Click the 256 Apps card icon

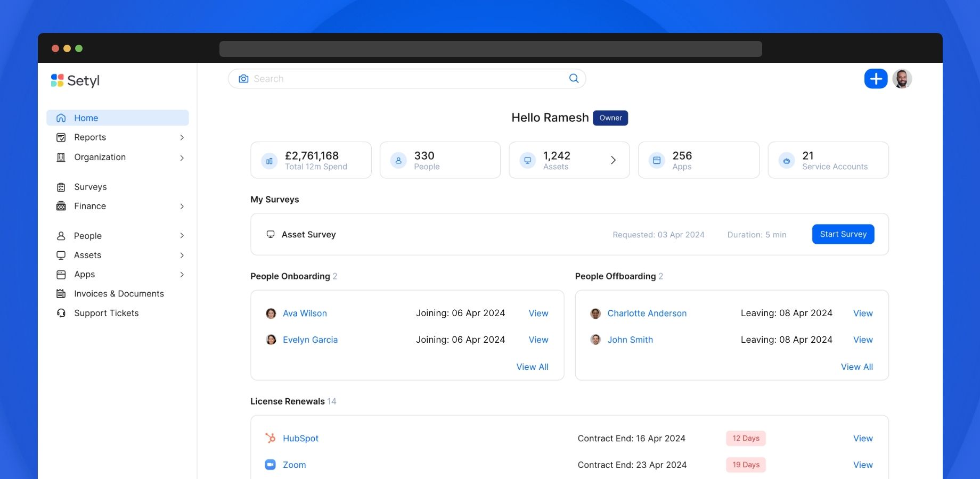pos(657,160)
